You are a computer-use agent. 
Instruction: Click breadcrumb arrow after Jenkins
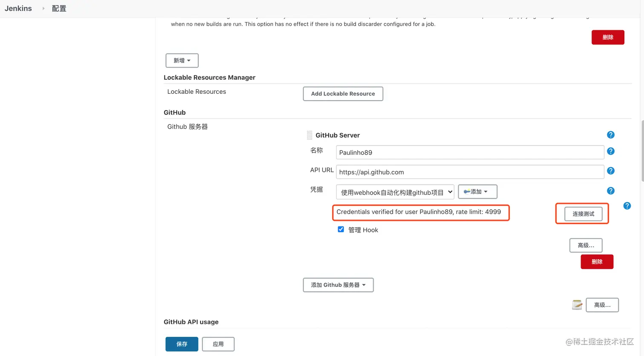(43, 9)
